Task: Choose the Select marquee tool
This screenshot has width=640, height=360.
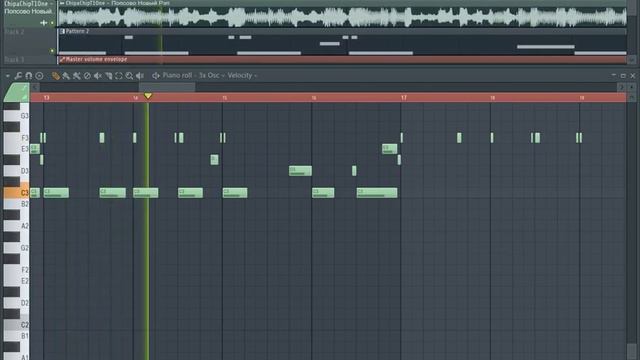Action: [119, 76]
